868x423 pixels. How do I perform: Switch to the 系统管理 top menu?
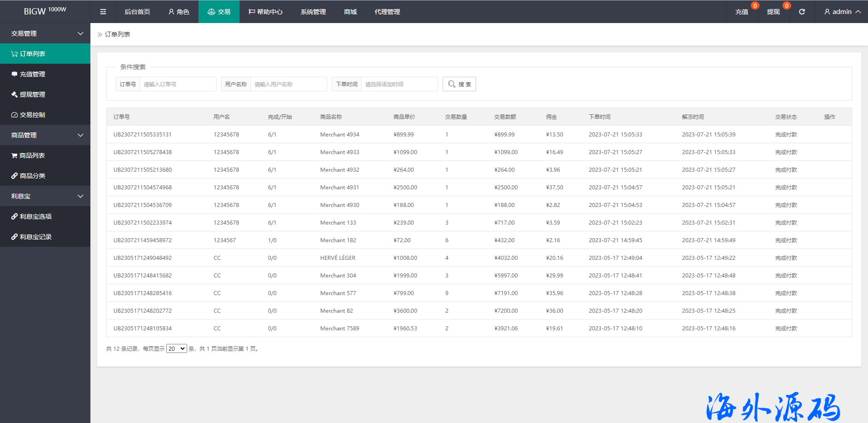[x=313, y=12]
